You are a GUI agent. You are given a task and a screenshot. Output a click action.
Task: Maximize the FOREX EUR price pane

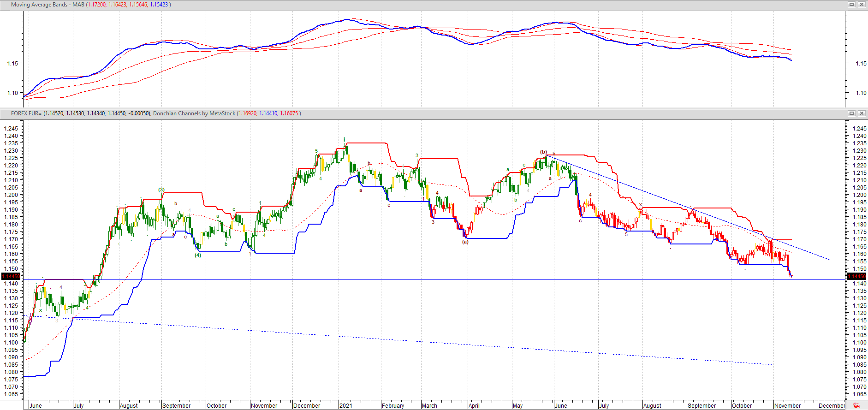coord(852,113)
